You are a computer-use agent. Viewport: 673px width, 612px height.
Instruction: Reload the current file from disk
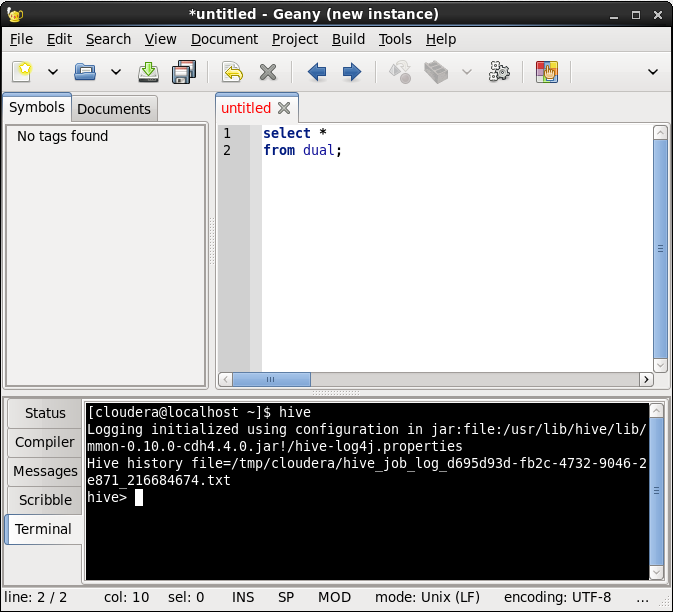[233, 72]
